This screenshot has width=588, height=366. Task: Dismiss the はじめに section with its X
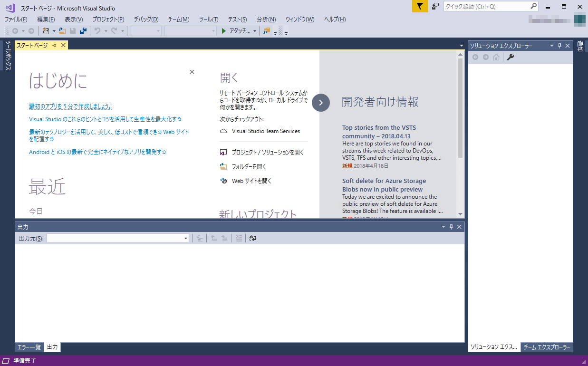pos(192,72)
